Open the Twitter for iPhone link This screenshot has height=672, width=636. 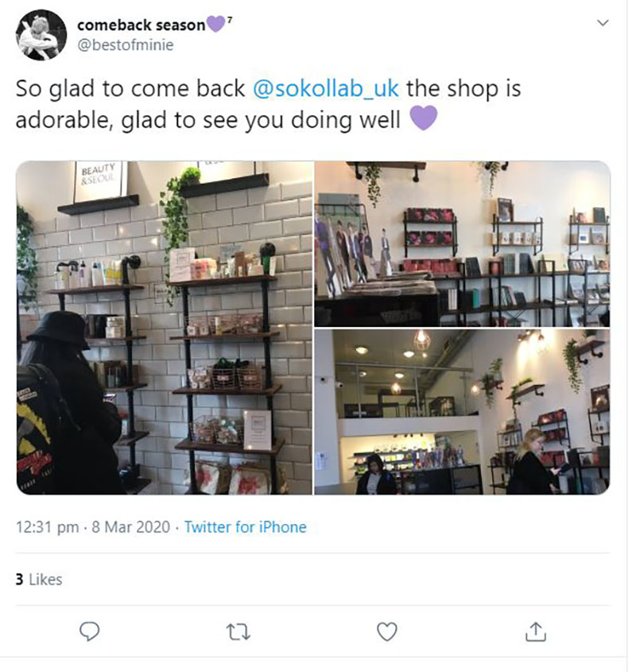(245, 526)
